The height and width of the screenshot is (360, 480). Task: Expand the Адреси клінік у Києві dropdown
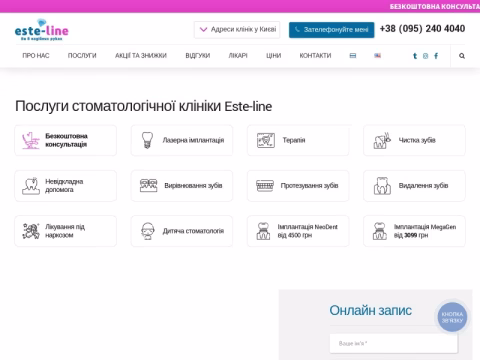pyautogui.click(x=237, y=30)
